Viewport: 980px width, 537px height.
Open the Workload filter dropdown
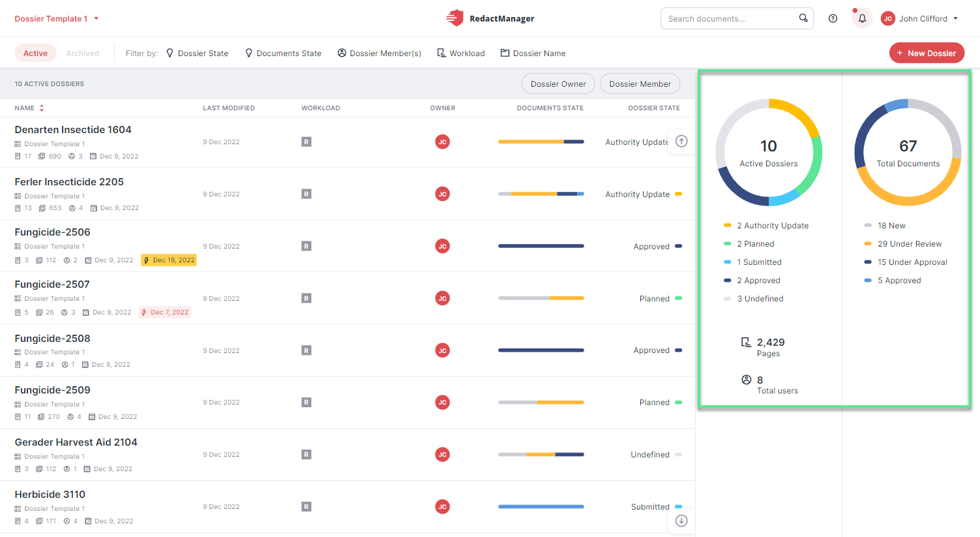coord(461,53)
